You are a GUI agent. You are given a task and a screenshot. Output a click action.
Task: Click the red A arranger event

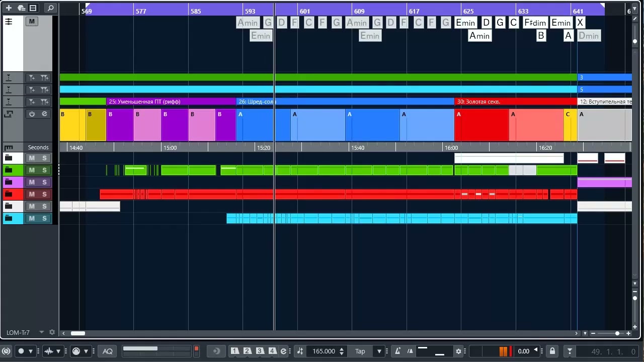481,125
